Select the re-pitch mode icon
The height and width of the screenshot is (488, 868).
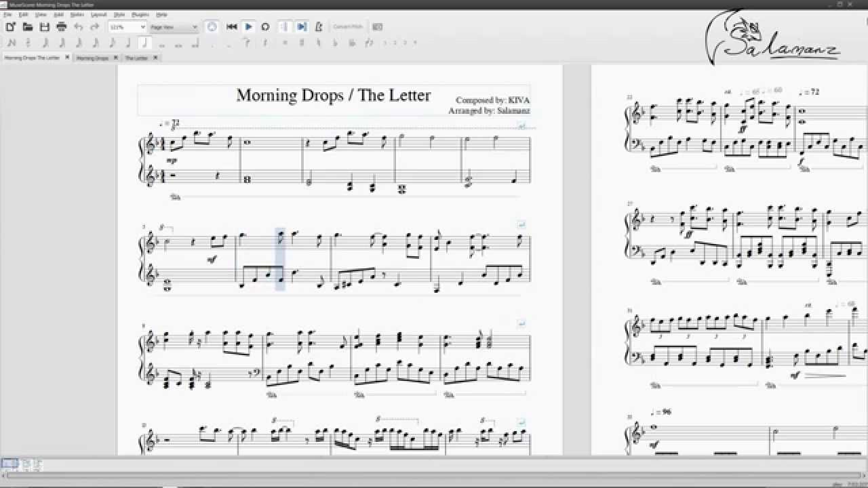click(x=28, y=43)
